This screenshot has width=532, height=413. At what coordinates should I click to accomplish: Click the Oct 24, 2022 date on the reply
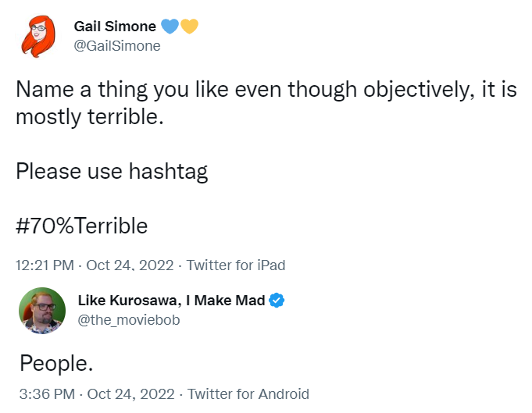[x=130, y=393]
